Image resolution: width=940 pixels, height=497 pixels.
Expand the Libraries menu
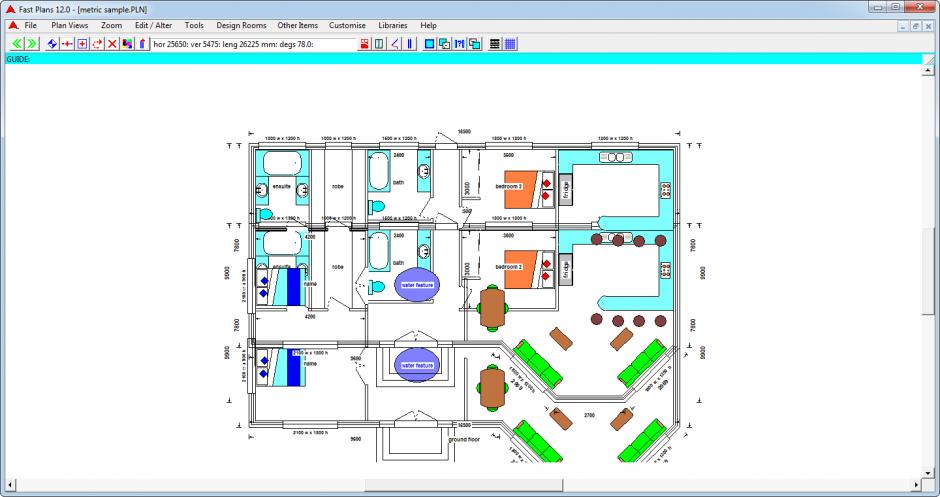[x=393, y=24]
